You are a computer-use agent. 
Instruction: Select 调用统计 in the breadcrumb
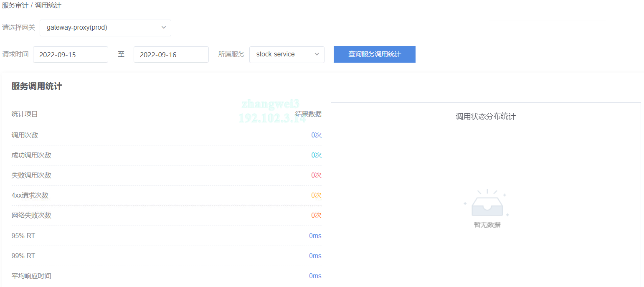click(x=48, y=5)
